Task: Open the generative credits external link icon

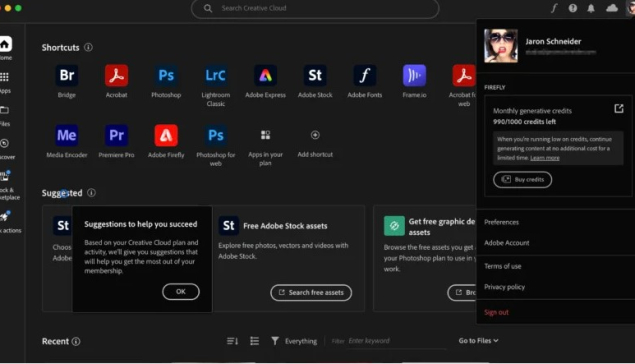Action: [x=618, y=109]
